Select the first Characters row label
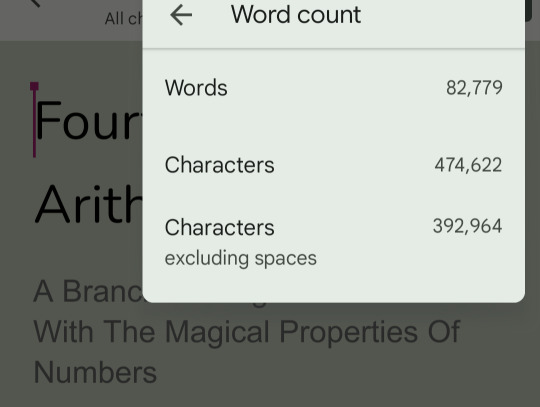This screenshot has width=540, height=407. pyautogui.click(x=219, y=165)
